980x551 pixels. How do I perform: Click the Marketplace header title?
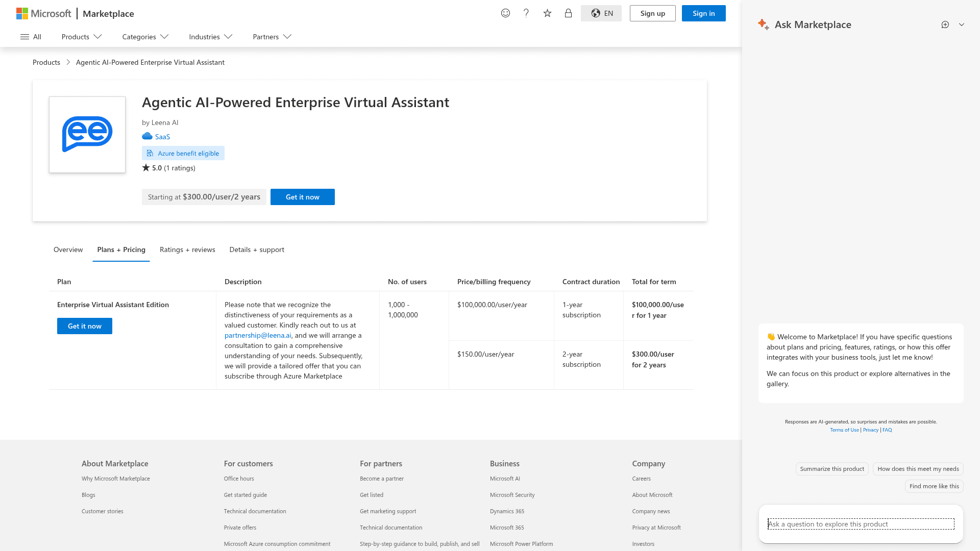(x=108, y=13)
